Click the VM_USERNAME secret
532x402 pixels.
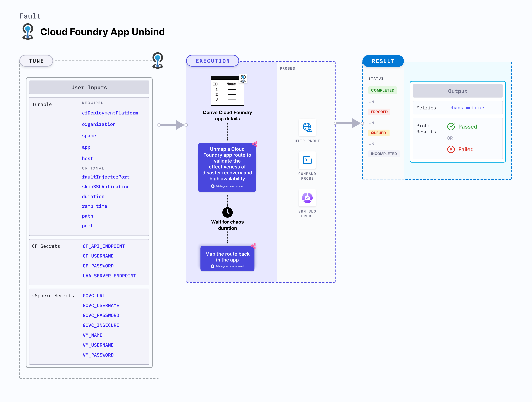98,345
